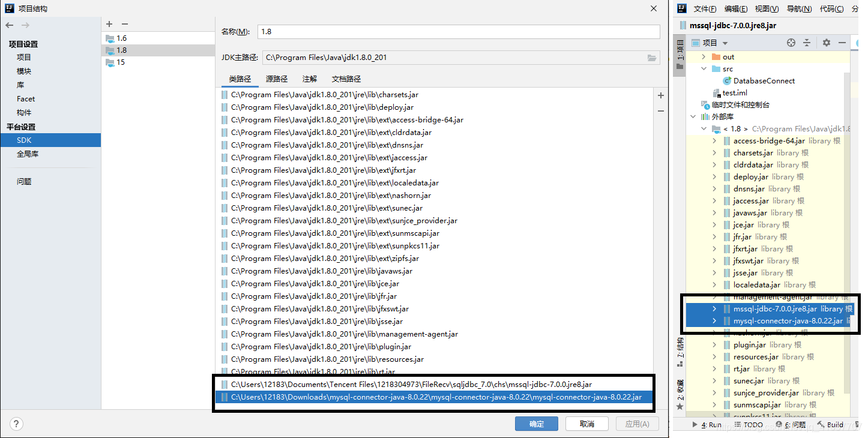The width and height of the screenshot is (868, 438).
Task: Open the 4: Run tool window
Action: (707, 425)
